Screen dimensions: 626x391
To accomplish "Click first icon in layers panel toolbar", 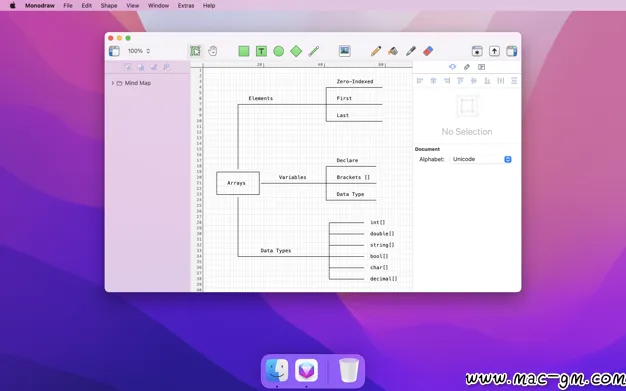I will point(128,67).
